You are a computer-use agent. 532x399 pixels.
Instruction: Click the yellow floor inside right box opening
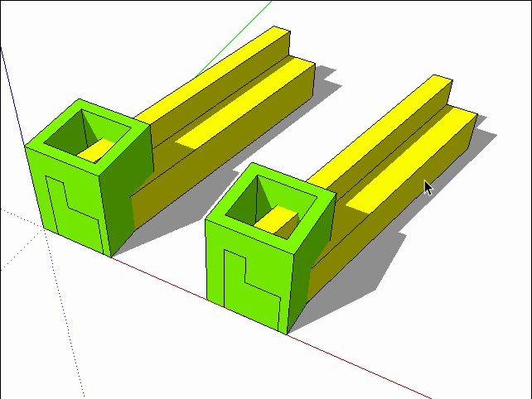point(278,221)
